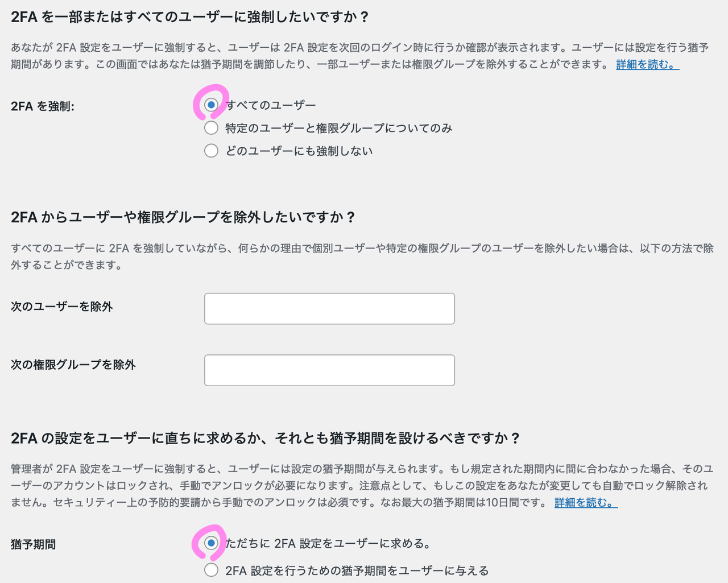Viewport: 728px width, 583px height.
Task: Click the 2FA を強制: row label
Action: pos(43,106)
